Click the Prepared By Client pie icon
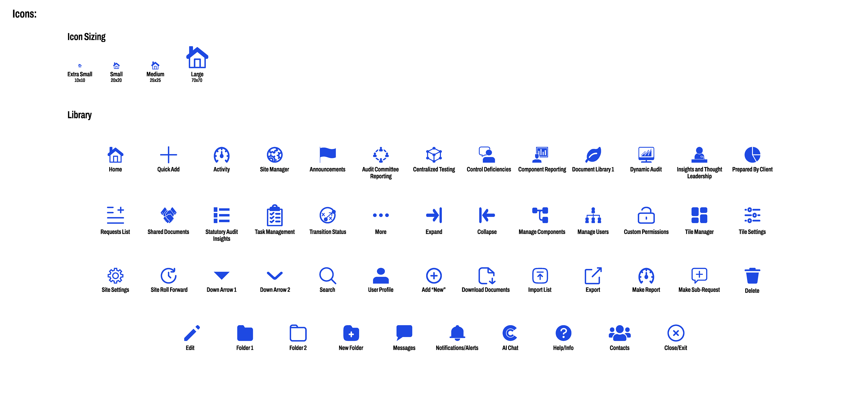868x400 pixels. (752, 155)
